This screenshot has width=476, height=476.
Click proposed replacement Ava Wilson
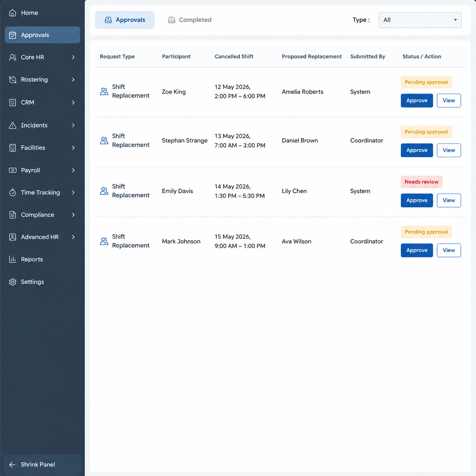click(296, 241)
